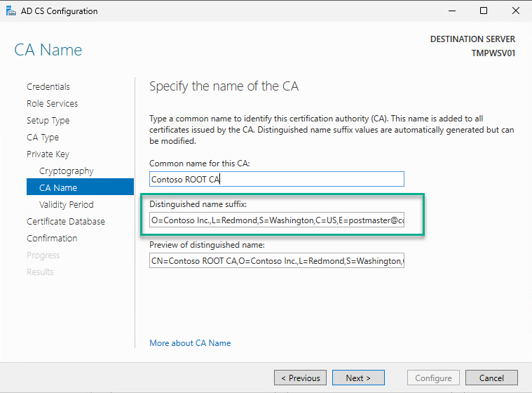Select the CA Name sidebar item
Image resolution: width=532 pixels, height=393 pixels.
tap(58, 188)
